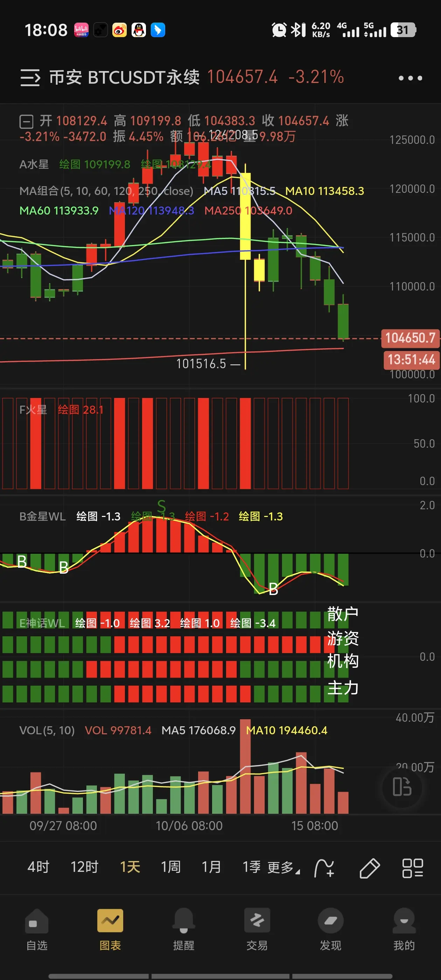Image resolution: width=441 pixels, height=980 pixels.
Task: Tap the 15 08:00 date label
Action: (315, 826)
